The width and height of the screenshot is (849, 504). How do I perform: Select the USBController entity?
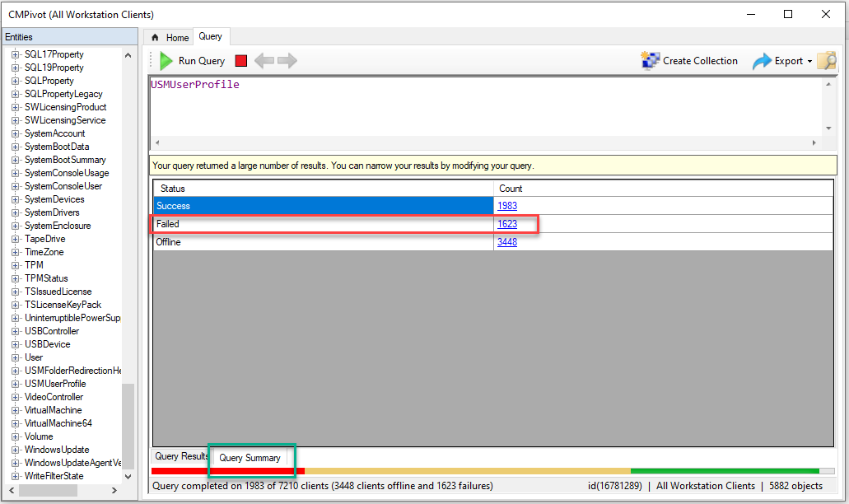52,331
